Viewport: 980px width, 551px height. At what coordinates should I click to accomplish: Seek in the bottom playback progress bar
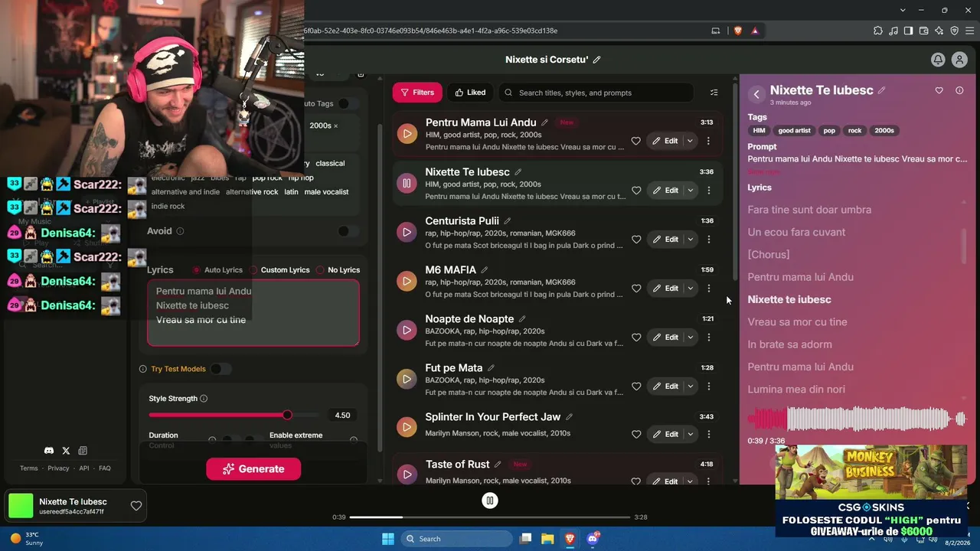coord(490,517)
